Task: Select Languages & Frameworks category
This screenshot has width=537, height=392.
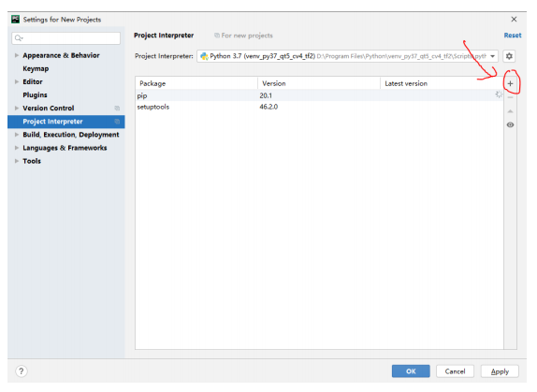Action: [65, 148]
